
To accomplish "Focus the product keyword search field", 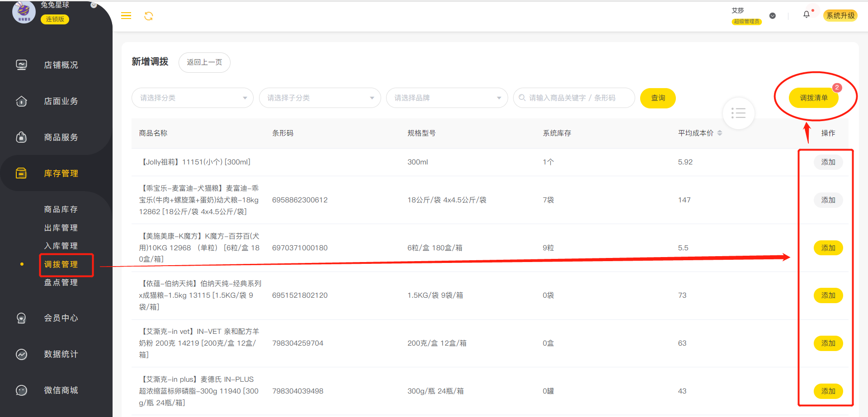I will coord(574,98).
